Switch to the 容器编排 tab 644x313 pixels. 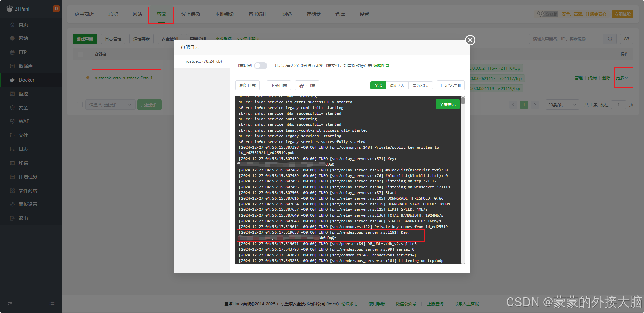(258, 14)
